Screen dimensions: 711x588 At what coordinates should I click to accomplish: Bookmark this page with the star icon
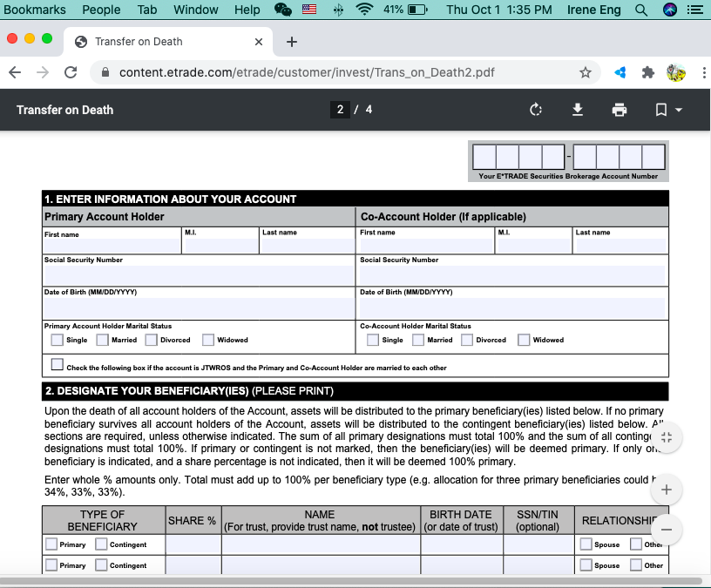(x=586, y=72)
